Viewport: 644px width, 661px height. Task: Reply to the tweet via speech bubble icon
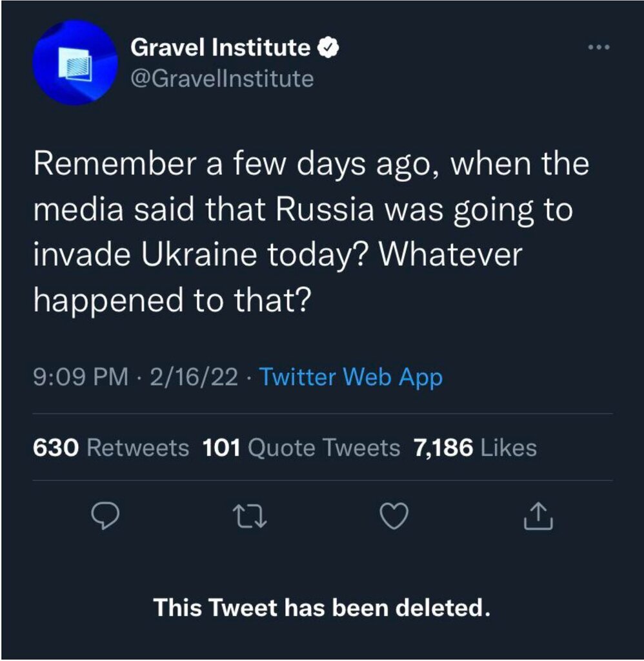click(103, 515)
